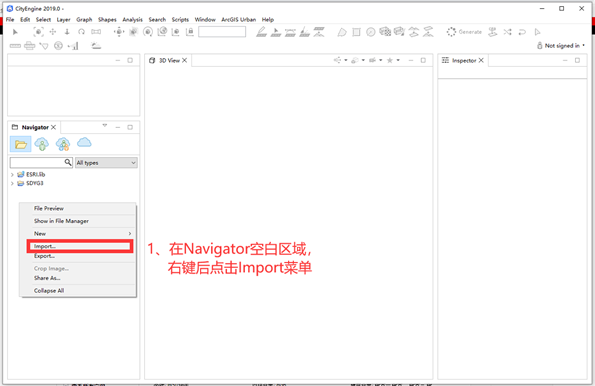Open the local workspace folder icon in Navigator
This screenshot has height=386, width=595.
tap(20, 144)
